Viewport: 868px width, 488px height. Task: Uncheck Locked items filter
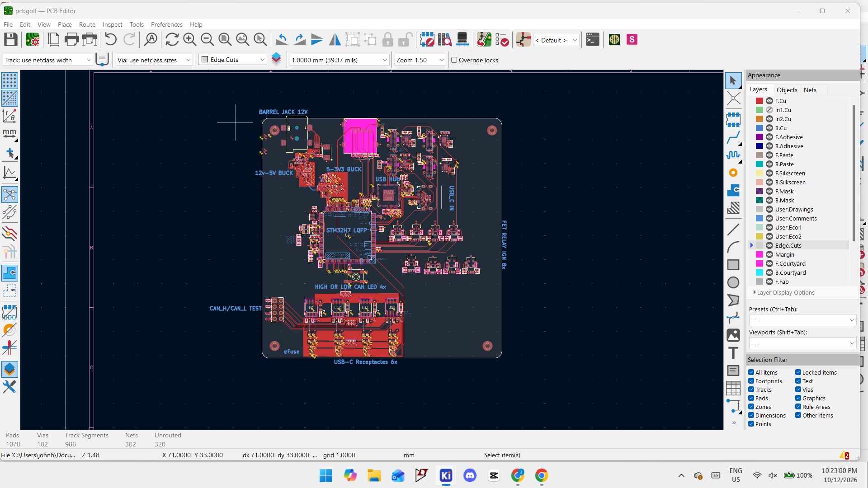coord(798,372)
